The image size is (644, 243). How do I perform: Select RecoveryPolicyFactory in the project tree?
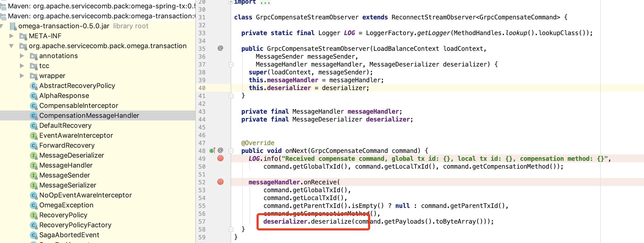[x=75, y=225]
